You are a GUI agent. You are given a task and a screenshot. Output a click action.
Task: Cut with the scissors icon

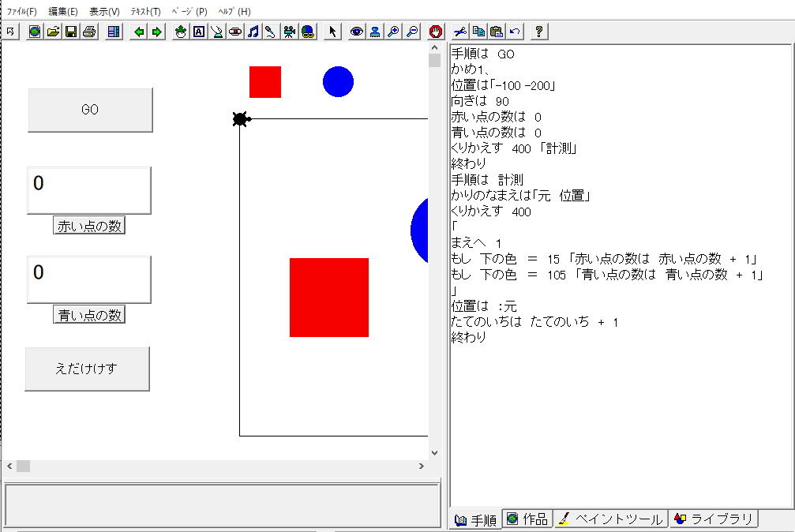(x=460, y=32)
